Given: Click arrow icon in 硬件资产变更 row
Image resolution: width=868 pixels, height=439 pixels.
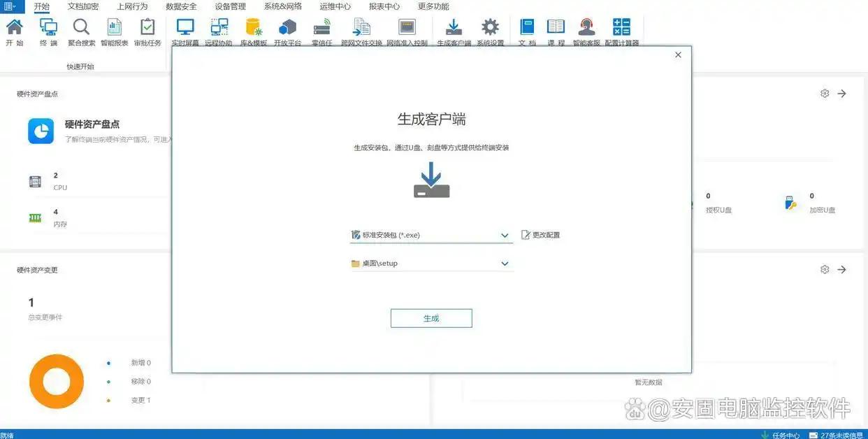Looking at the screenshot, I should click(842, 269).
